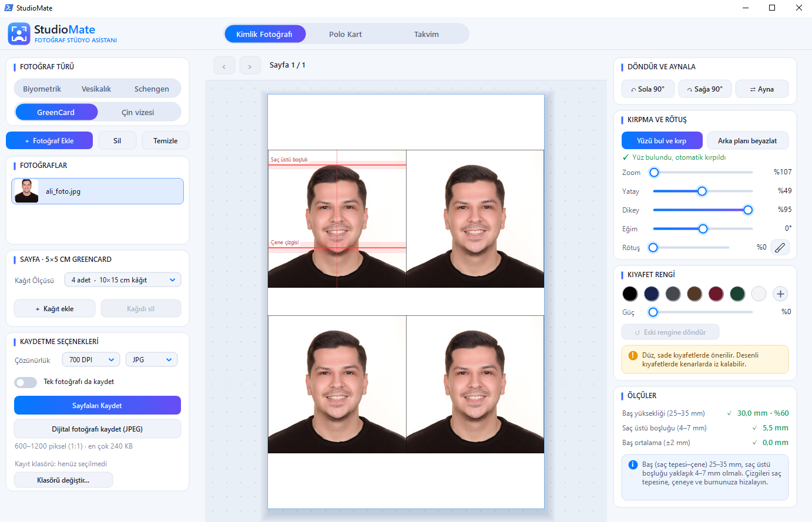Open the 'Kağıt Ölçüsü' paper size dropdown
Screen dimensions: 812x522
click(x=122, y=280)
